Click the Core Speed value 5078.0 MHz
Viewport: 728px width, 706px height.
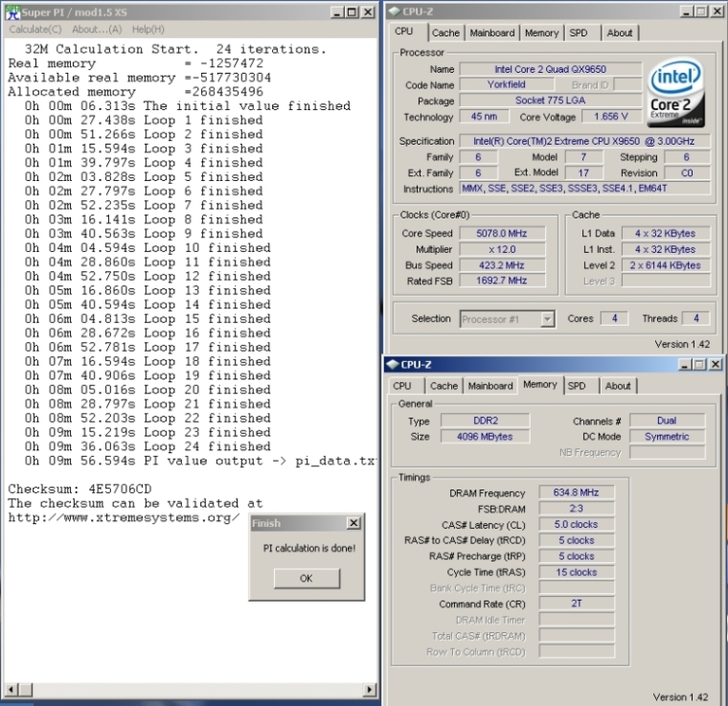(502, 234)
